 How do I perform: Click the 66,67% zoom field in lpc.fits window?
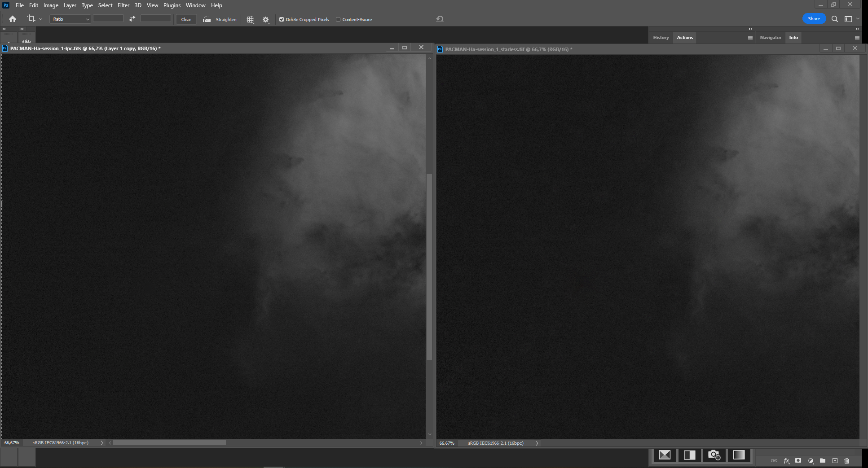[12, 442]
